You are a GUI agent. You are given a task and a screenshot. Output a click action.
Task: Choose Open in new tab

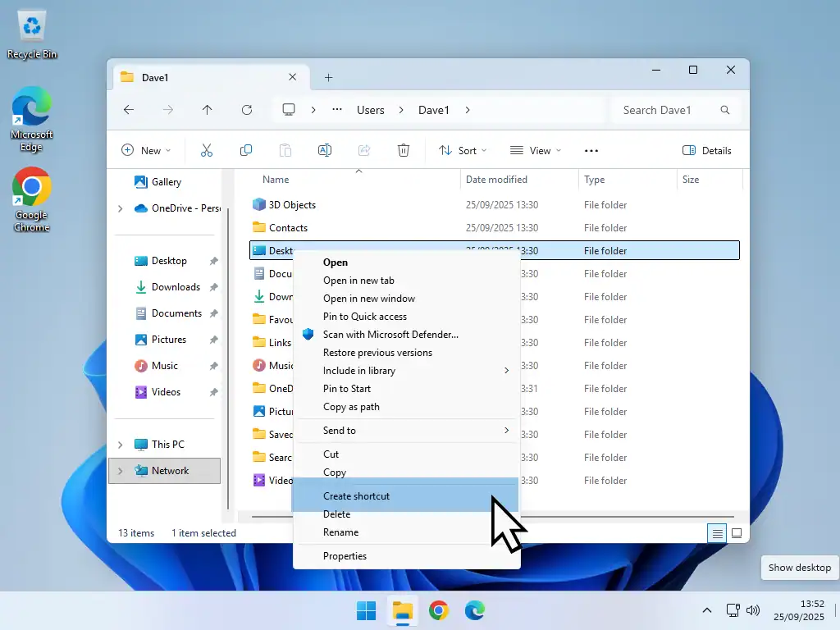406,281
